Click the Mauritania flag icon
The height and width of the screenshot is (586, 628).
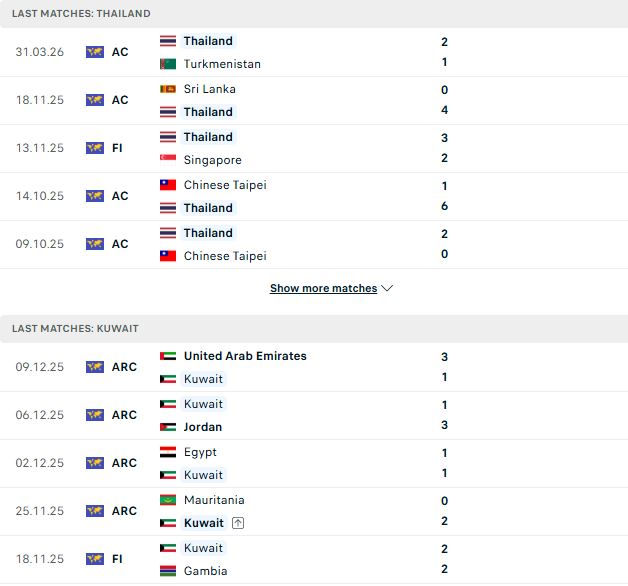(168, 500)
